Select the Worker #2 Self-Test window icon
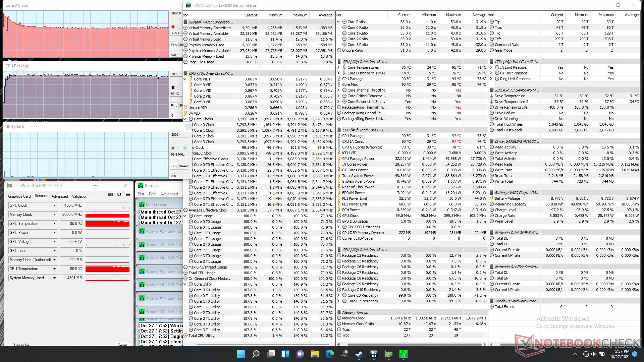The width and height of the screenshot is (644, 362). click(142, 231)
